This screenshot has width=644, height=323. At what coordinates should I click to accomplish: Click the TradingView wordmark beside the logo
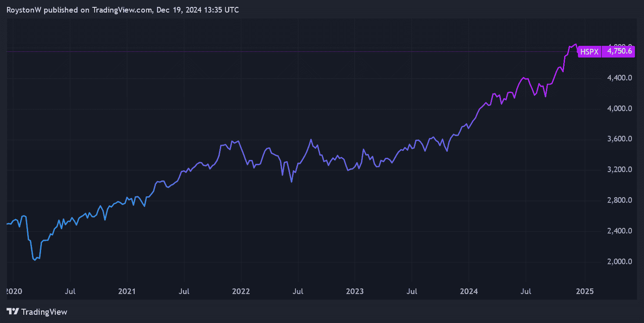[x=44, y=312]
